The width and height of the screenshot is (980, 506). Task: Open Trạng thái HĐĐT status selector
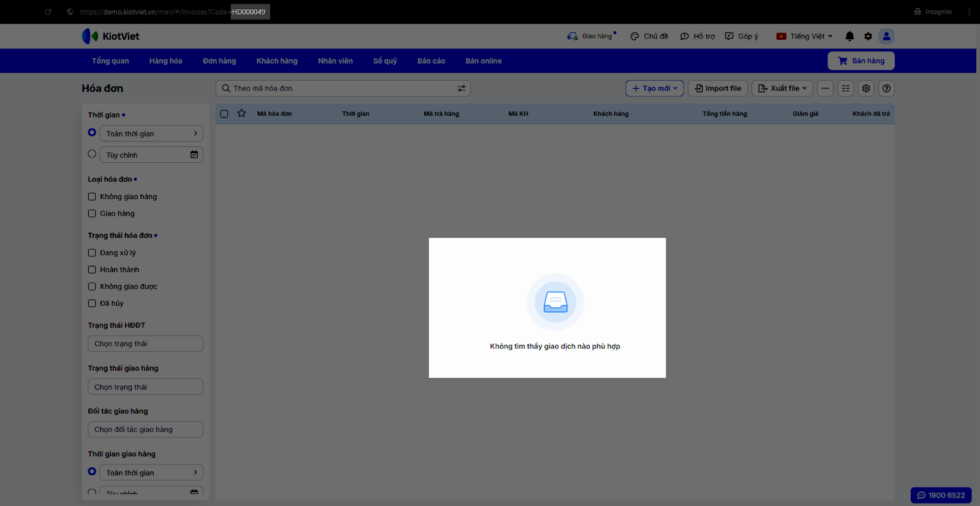coord(145,344)
